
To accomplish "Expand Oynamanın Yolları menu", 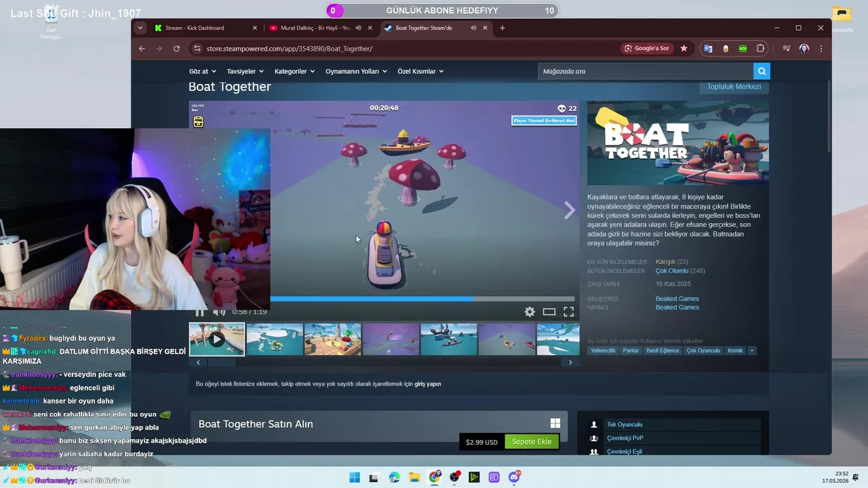I will (x=356, y=71).
